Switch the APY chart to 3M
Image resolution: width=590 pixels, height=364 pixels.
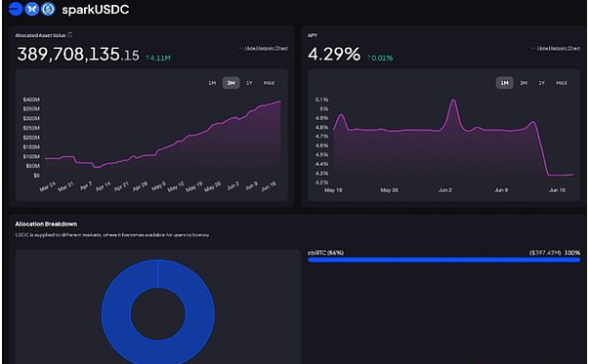point(524,83)
